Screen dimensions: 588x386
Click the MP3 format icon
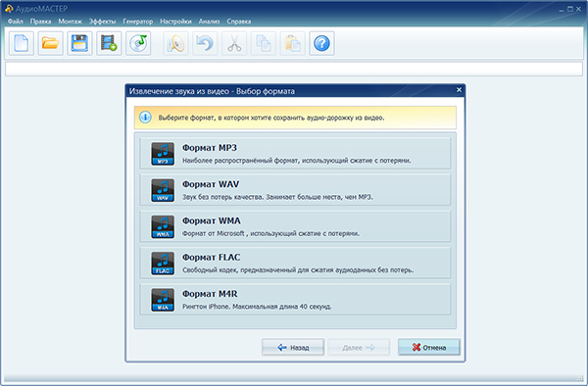click(x=163, y=154)
